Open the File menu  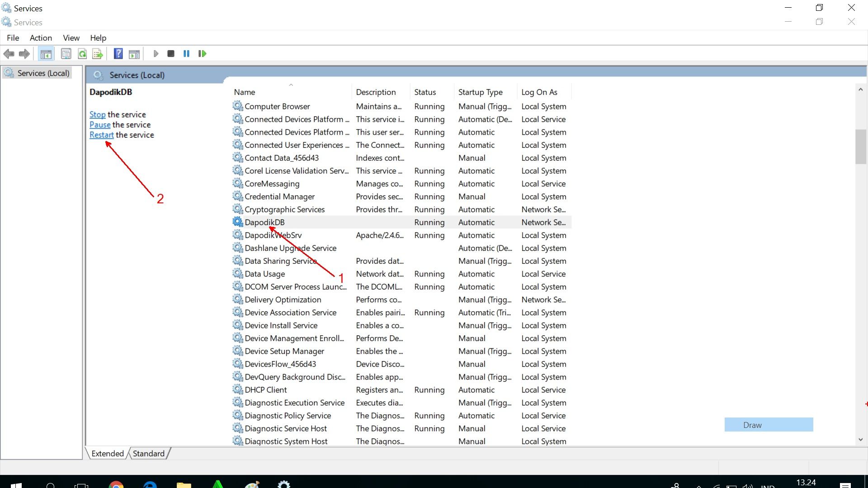(13, 38)
